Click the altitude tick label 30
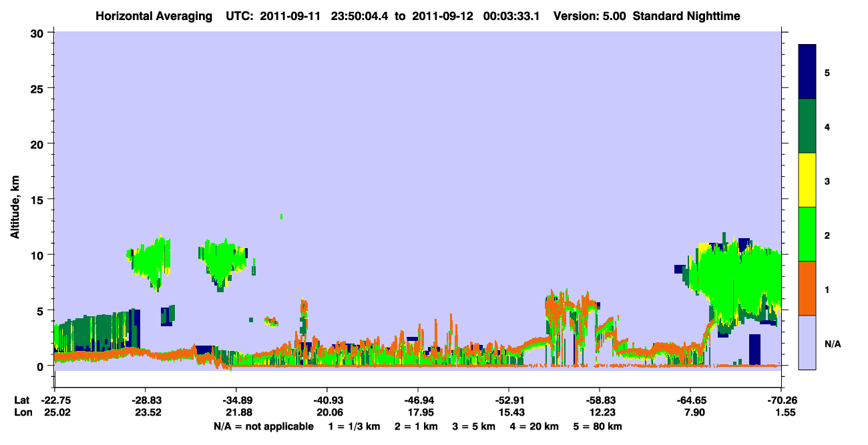 38,33
